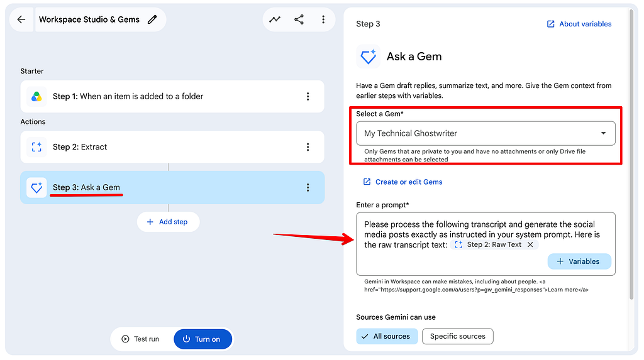Insert Variables into the prompt

[x=579, y=261]
